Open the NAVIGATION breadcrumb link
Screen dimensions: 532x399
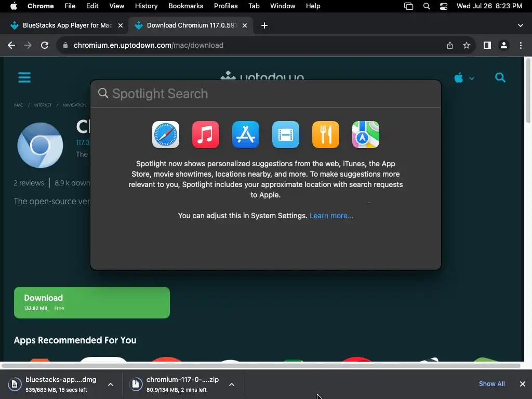pos(74,105)
